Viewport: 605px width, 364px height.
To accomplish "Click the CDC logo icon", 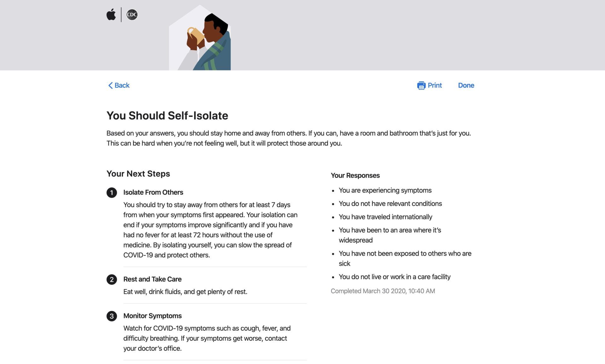I will [x=132, y=14].
